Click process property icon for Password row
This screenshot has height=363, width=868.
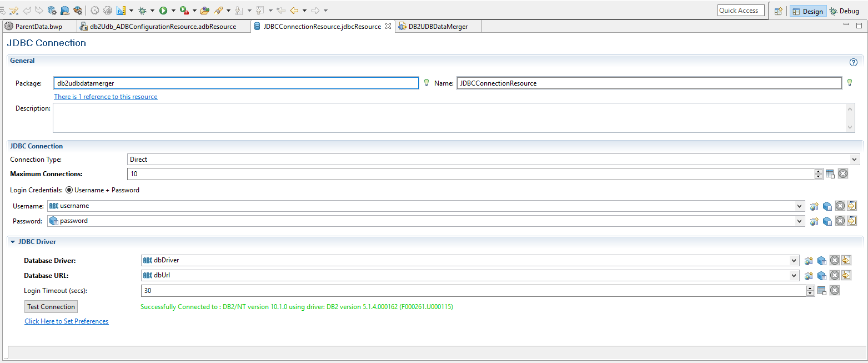[x=814, y=221]
